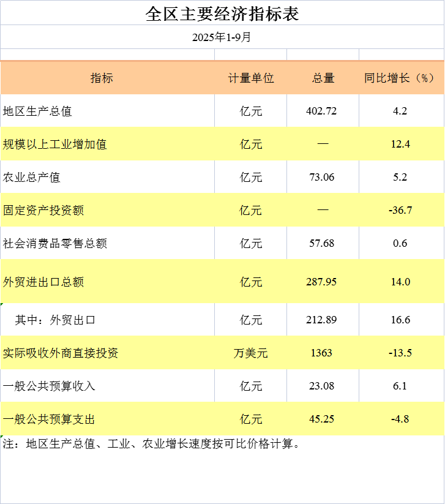Screen dimensions: 445x504
Task: Select the 固定资产投资额 cell
Action: click(43, 211)
